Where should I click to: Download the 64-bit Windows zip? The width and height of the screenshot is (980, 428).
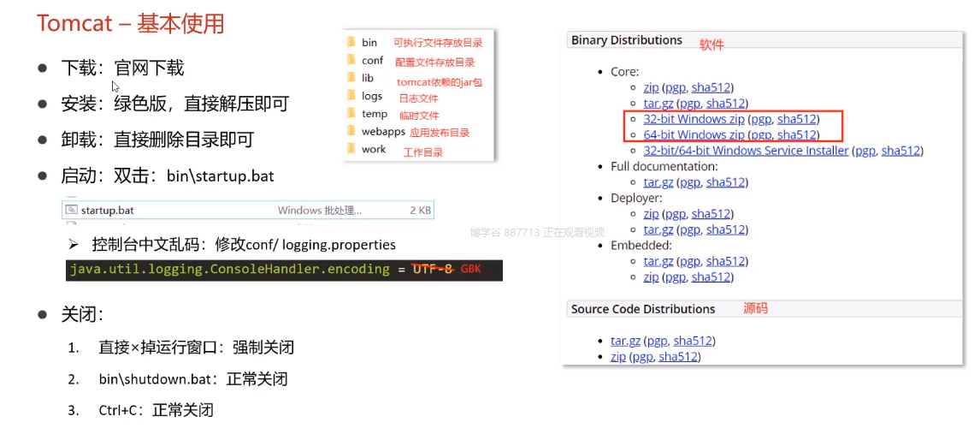694,134
